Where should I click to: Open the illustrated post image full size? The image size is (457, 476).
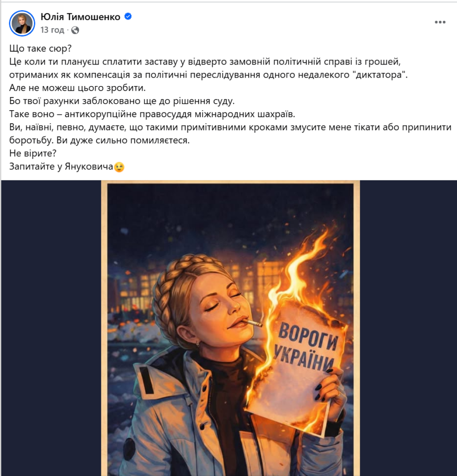[231, 328]
